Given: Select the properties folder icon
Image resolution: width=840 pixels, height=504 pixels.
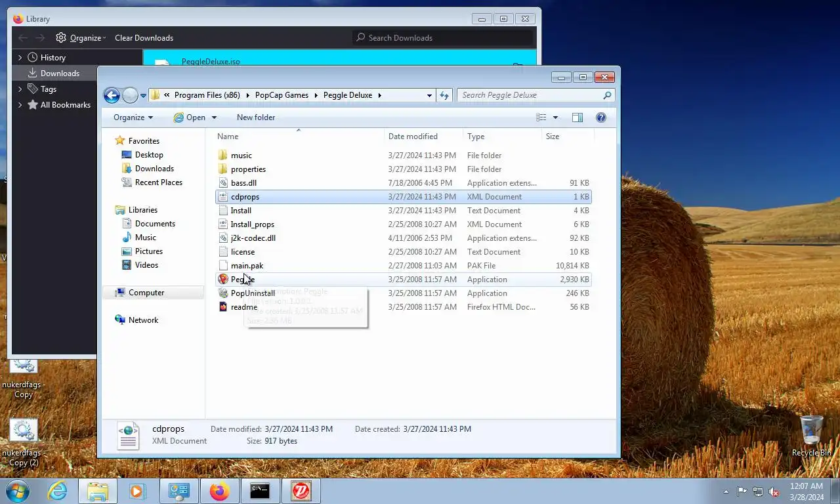Looking at the screenshot, I should [x=223, y=169].
